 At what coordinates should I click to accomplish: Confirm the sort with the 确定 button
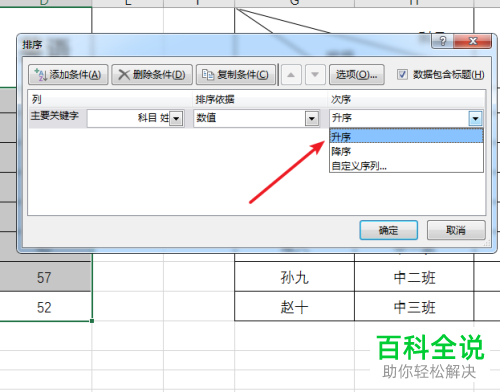(389, 230)
